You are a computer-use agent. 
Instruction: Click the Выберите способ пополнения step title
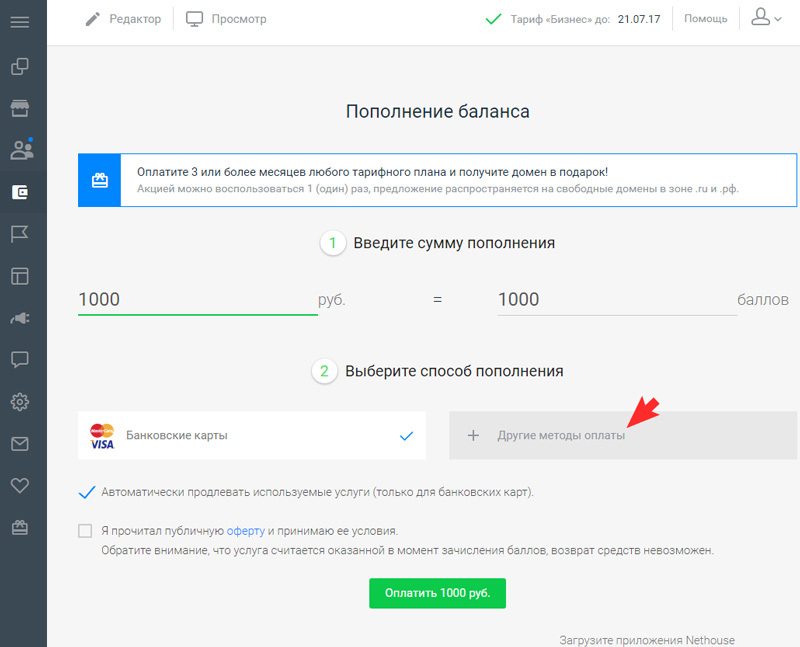[x=454, y=371]
